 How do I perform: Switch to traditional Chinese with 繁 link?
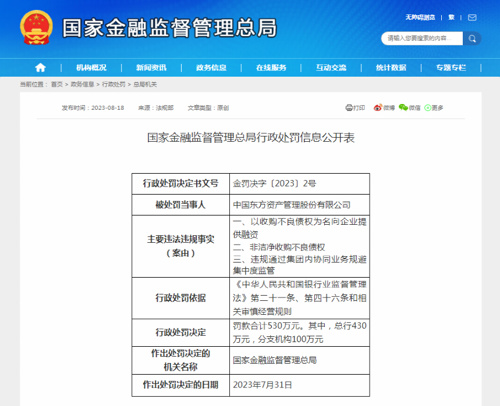[x=451, y=17]
